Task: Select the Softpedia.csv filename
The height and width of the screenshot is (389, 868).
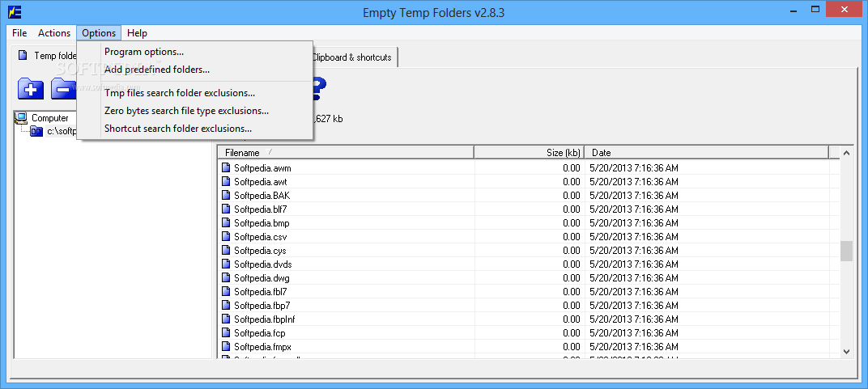Action: tap(260, 236)
